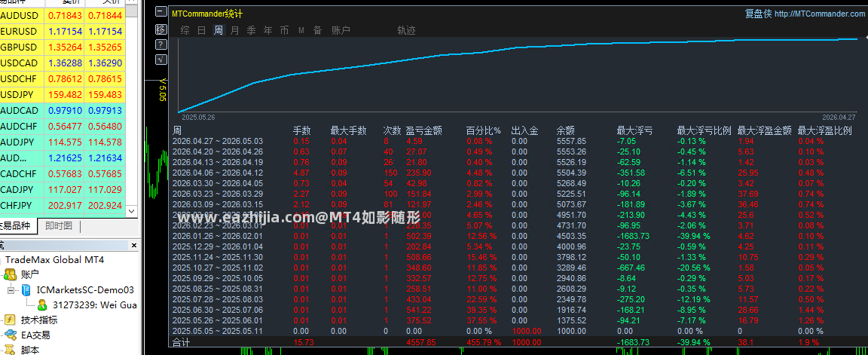The height and width of the screenshot is (355, 868).
Task: Select the week row 2026.01.26 ~ 2026.02.01
Action: coord(517,237)
